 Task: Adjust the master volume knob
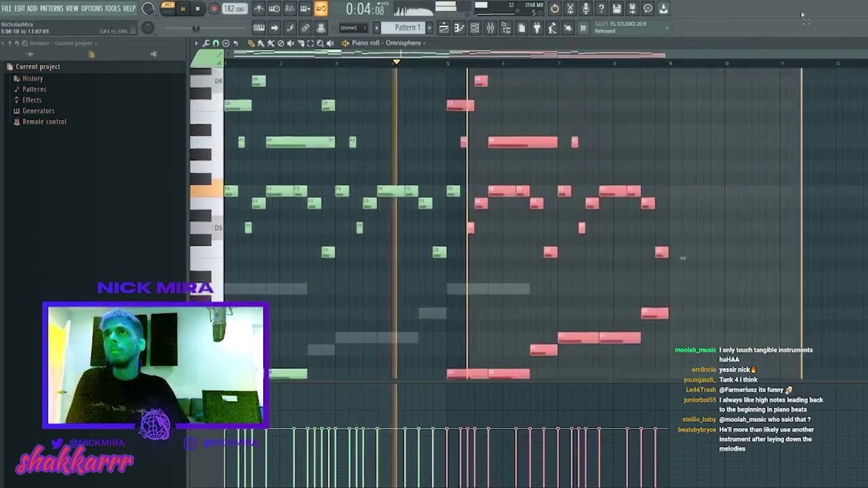(148, 8)
